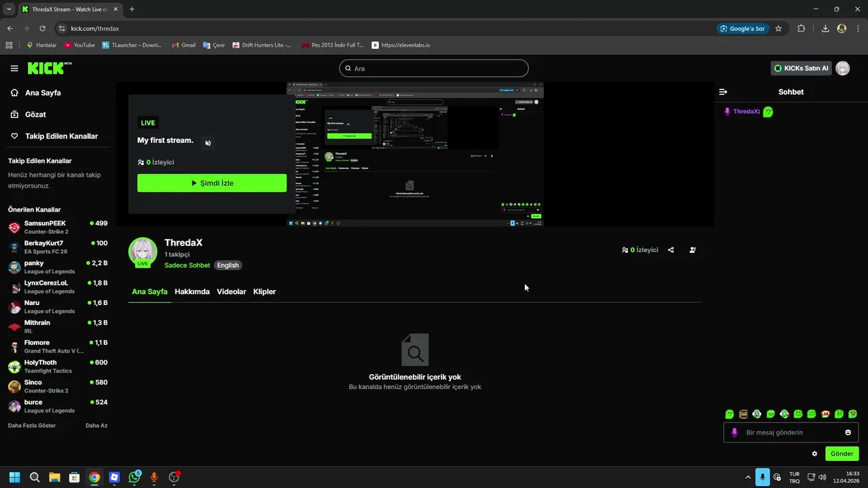This screenshot has width=868, height=488.
Task: Switch to the Hakkımda tab
Action: [192, 291]
